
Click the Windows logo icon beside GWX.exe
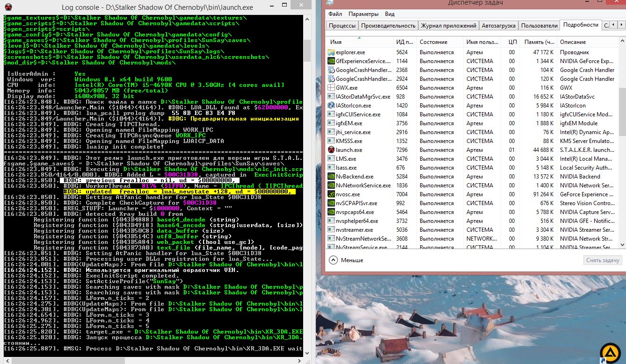coord(331,88)
